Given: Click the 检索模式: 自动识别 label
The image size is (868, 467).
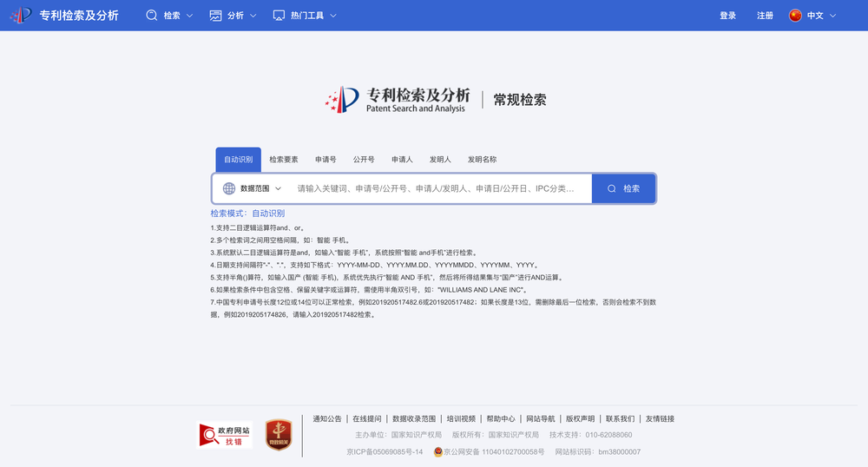Looking at the screenshot, I should (x=247, y=213).
